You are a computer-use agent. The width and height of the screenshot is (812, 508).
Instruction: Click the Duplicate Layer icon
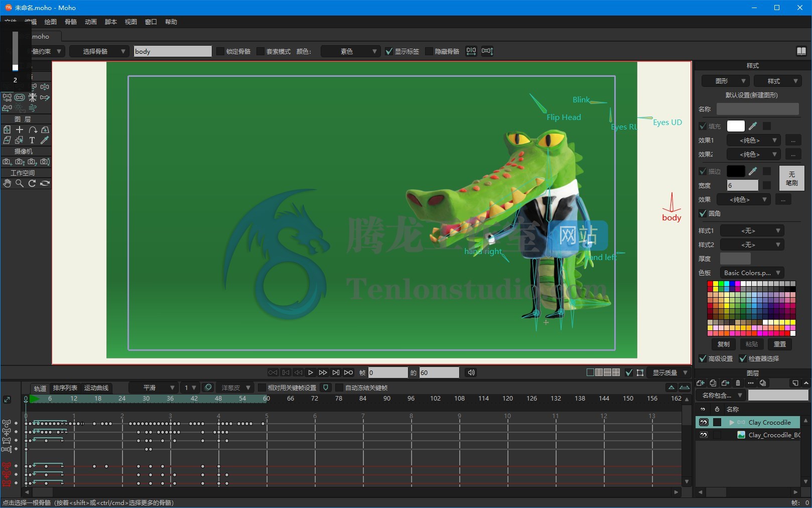[713, 383]
